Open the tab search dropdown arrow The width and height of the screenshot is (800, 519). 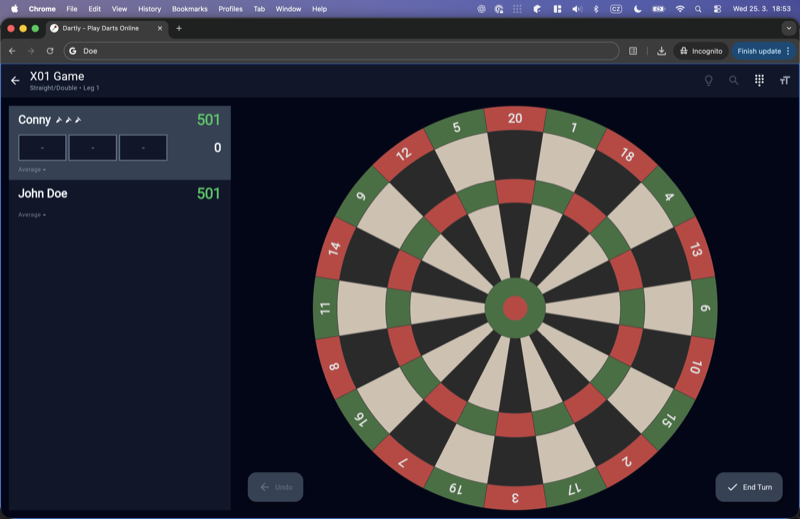[x=789, y=29]
